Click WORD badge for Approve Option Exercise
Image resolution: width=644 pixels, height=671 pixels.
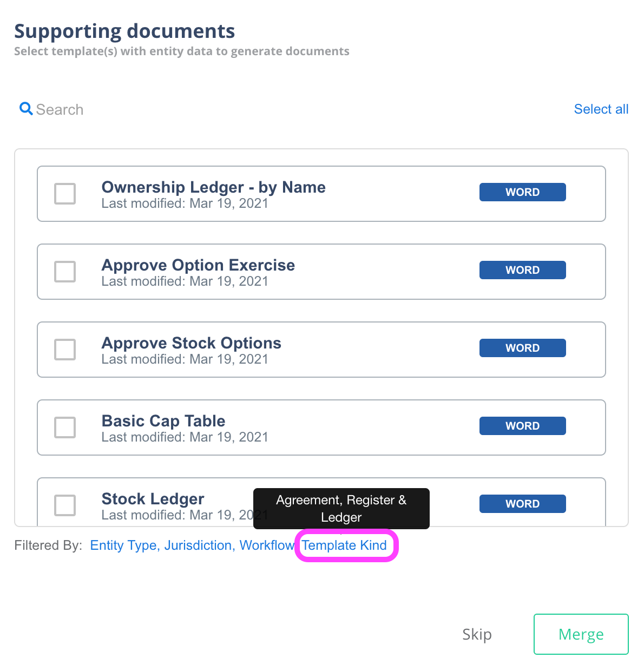pyautogui.click(x=523, y=270)
